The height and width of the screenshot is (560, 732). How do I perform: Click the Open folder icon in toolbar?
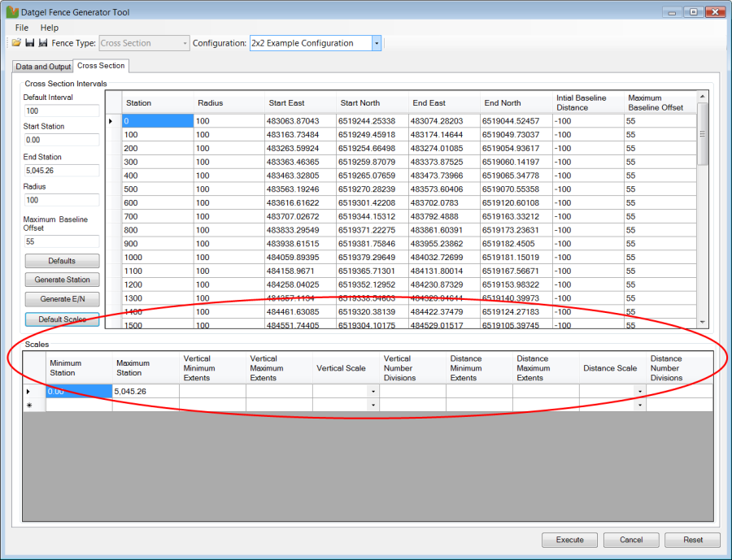[16, 43]
